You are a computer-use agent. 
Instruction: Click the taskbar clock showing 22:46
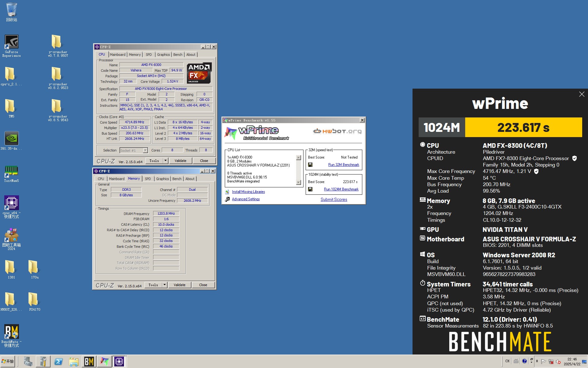coord(572,362)
